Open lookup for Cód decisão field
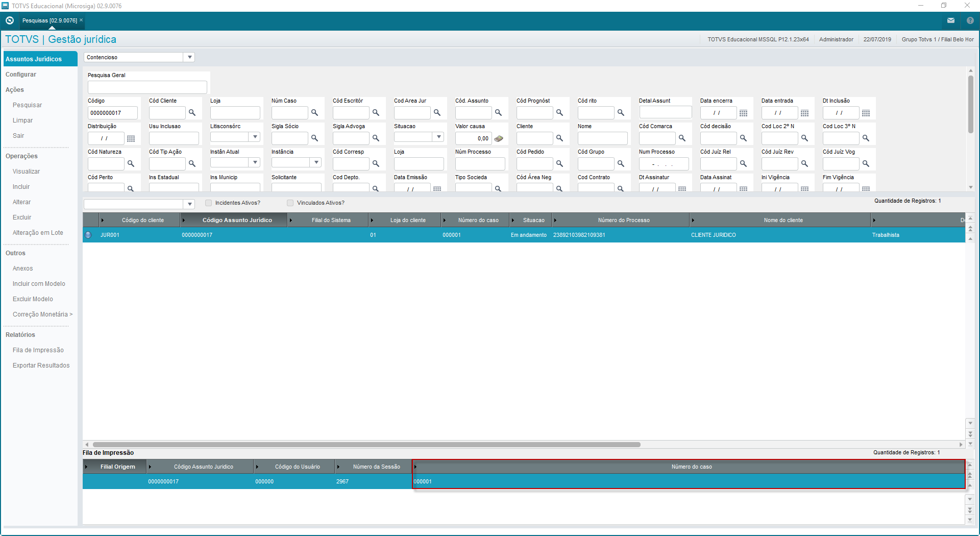 (743, 138)
